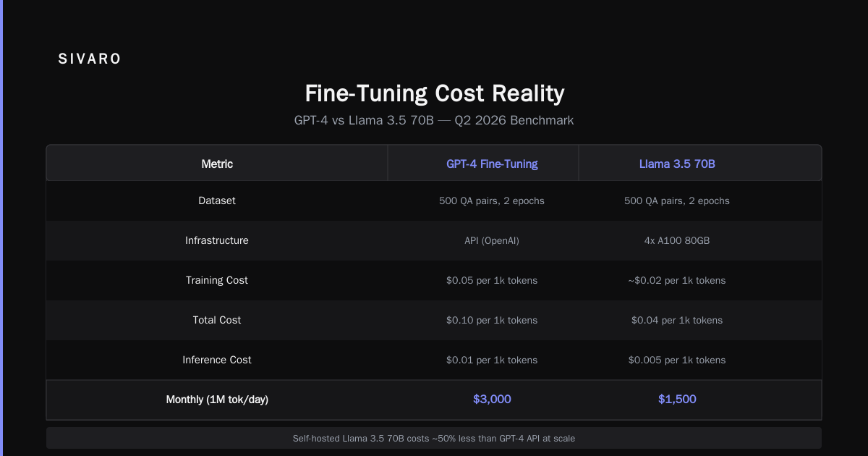
Task: Click the 'Monthly (1M tok/day)' row label
Action: click(x=217, y=400)
